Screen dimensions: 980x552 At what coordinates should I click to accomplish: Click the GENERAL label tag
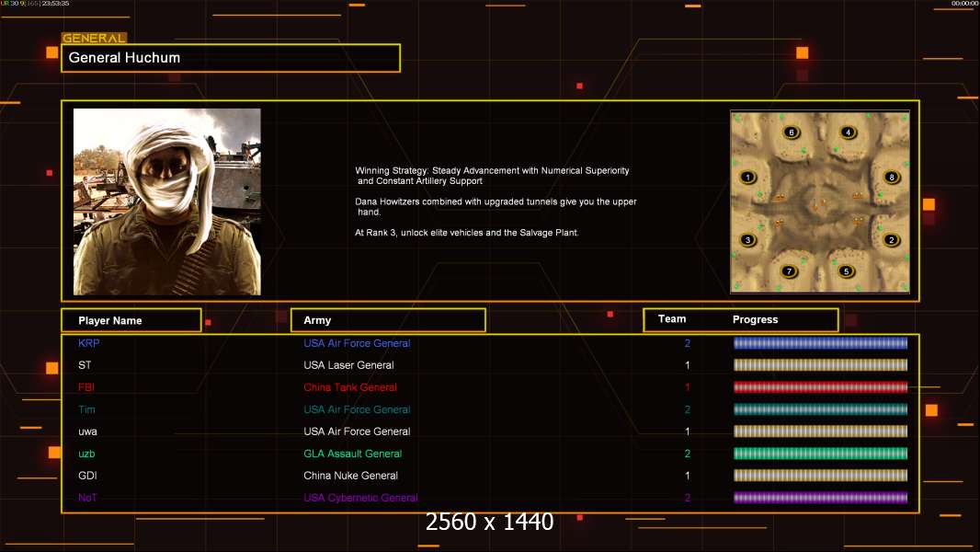point(94,38)
